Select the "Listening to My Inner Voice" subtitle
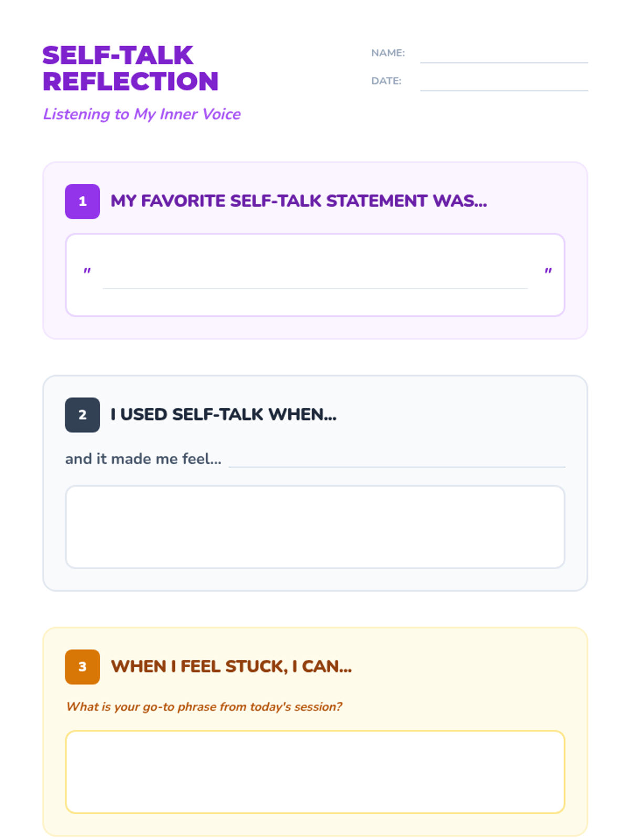The height and width of the screenshot is (840, 630). 142,114
